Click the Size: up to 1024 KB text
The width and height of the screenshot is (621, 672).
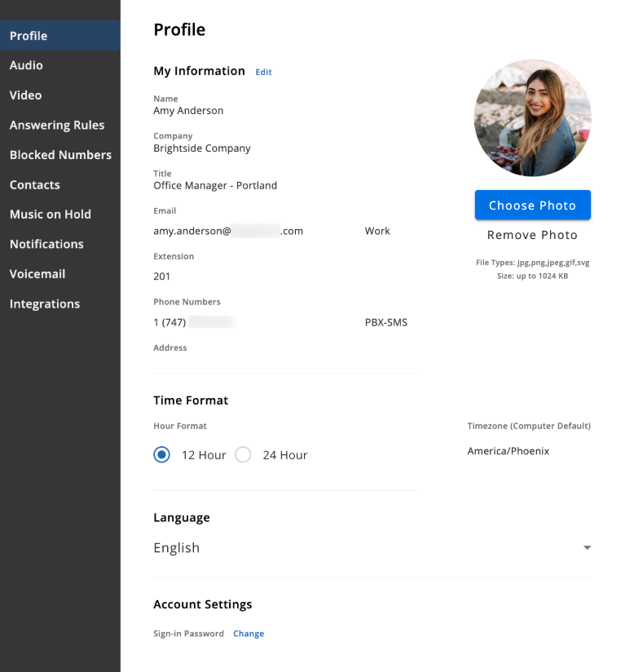532,276
